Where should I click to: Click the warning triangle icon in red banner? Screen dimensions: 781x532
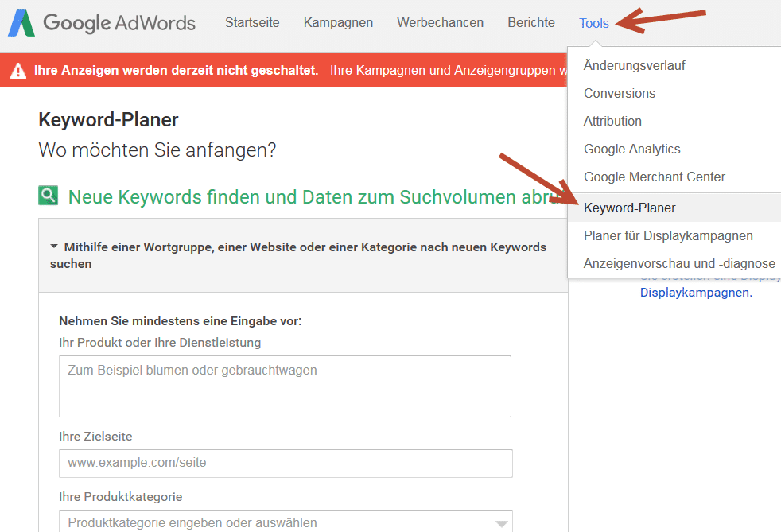[x=18, y=71]
